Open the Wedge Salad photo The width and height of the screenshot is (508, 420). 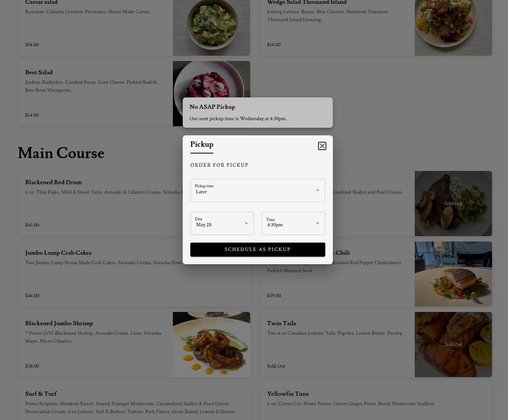point(453,28)
